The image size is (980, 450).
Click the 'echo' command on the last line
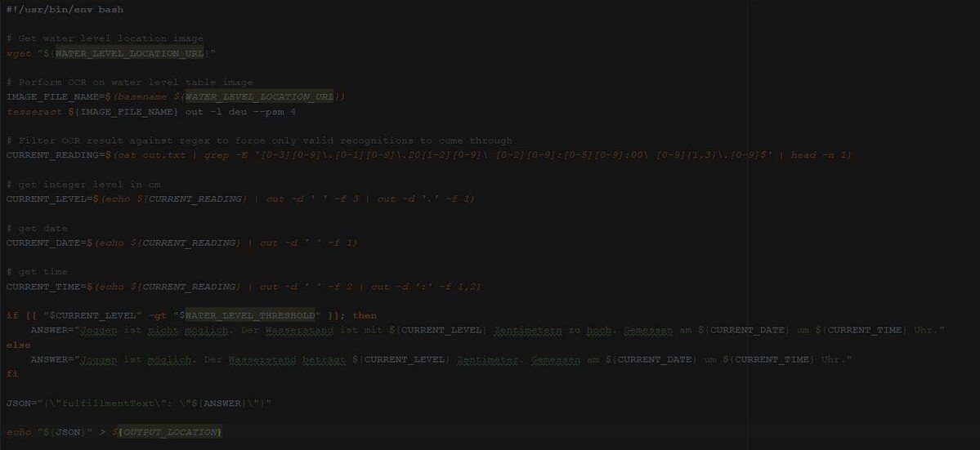tap(19, 433)
